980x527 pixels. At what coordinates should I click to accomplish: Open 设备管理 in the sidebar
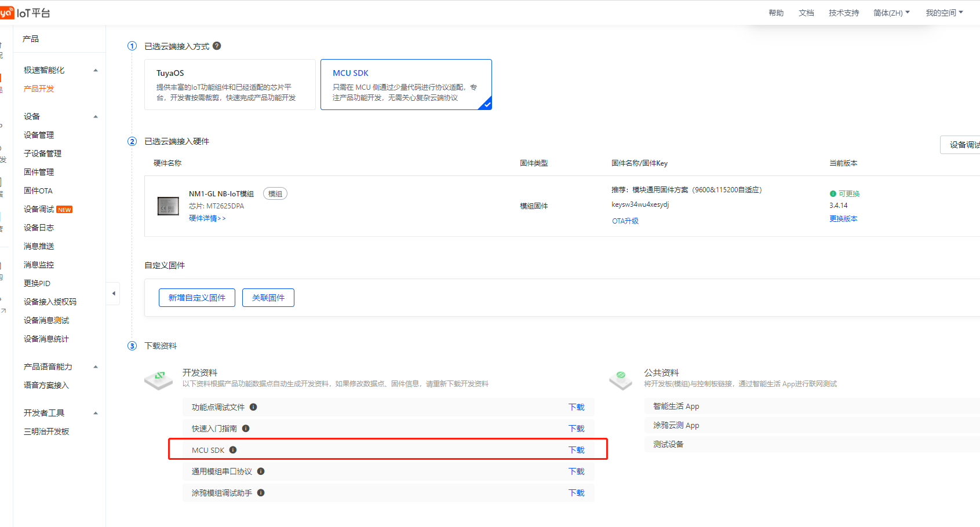pyautogui.click(x=39, y=135)
